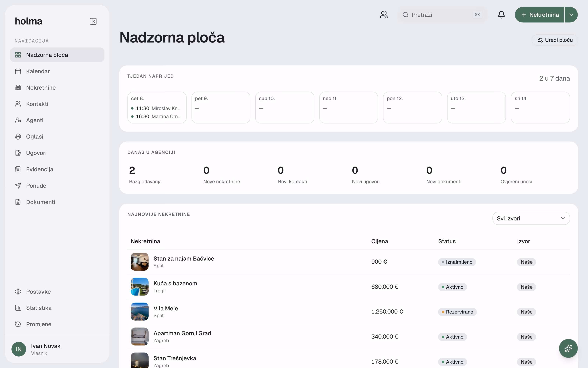Open the Stan za najam Bačvice thumbnail
The width and height of the screenshot is (588, 368).
pyautogui.click(x=140, y=262)
